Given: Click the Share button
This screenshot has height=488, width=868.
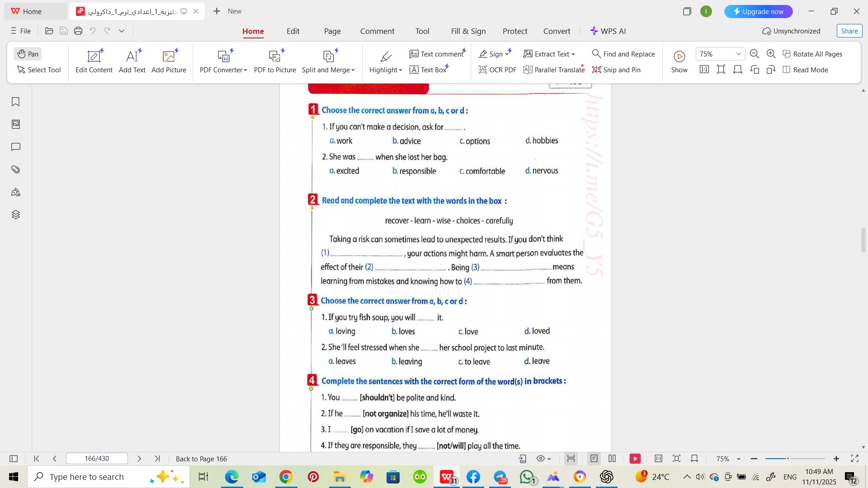Looking at the screenshot, I should coord(849,31).
